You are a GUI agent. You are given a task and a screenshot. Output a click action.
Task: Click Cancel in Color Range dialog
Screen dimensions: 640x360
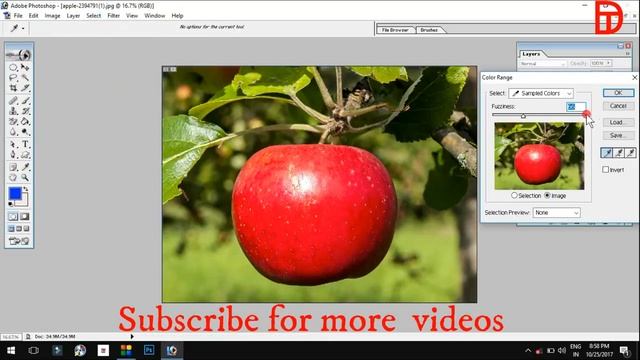pos(618,106)
